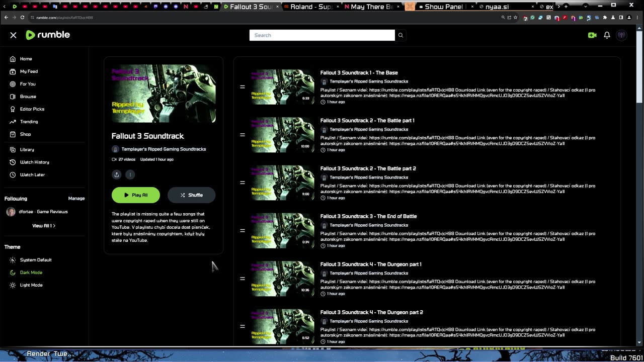The height and width of the screenshot is (362, 644).
Task: Click the browser back arrow
Action: tap(6, 18)
